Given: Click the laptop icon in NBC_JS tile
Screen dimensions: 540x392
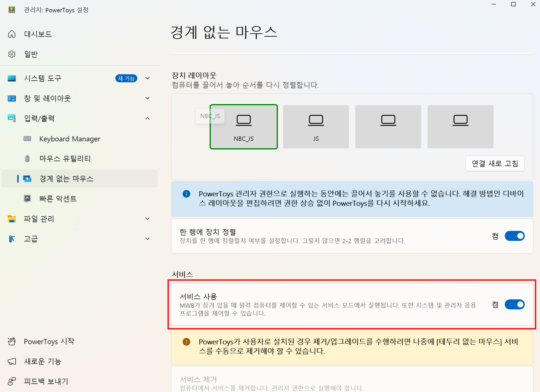Looking at the screenshot, I should click(244, 120).
